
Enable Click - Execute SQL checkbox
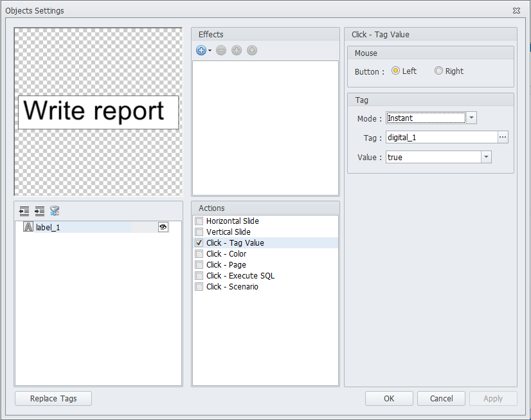coord(199,275)
